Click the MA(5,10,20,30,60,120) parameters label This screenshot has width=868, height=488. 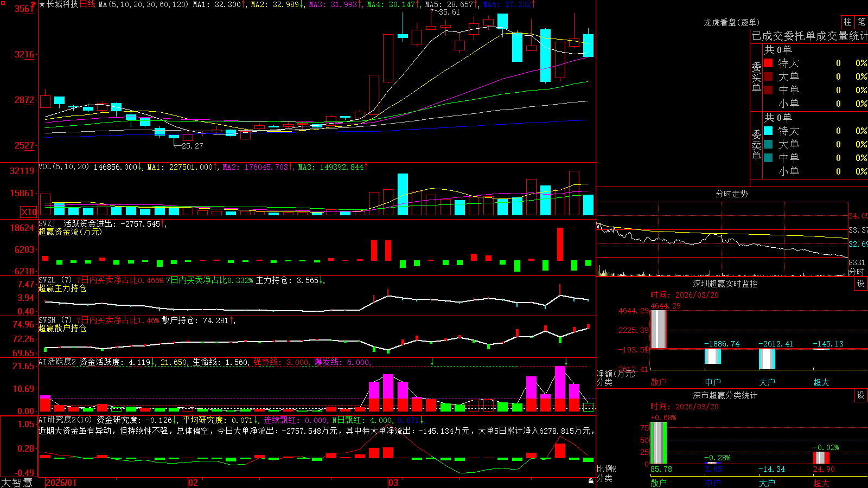pyautogui.click(x=143, y=4)
